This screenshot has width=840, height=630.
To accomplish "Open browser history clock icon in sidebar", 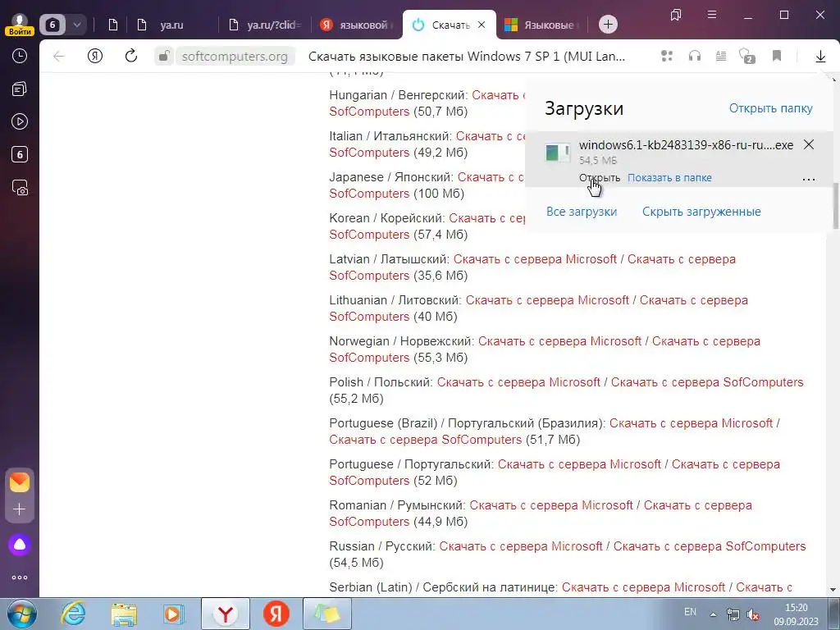I will (20, 56).
